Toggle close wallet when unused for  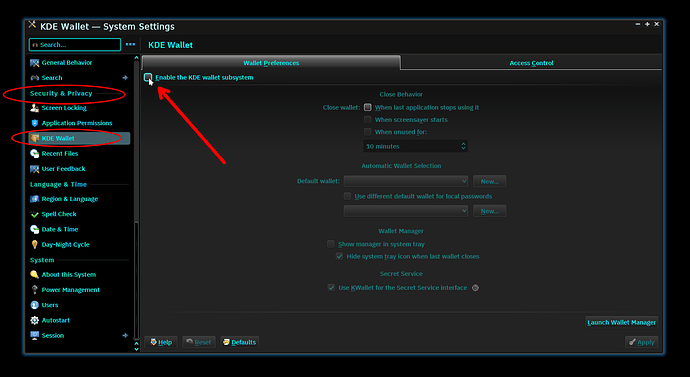[x=367, y=132]
